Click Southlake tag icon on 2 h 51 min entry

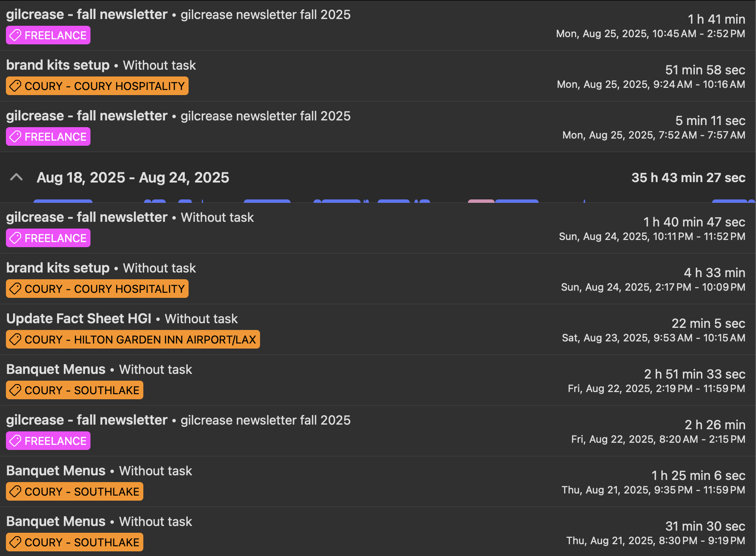[x=16, y=390]
